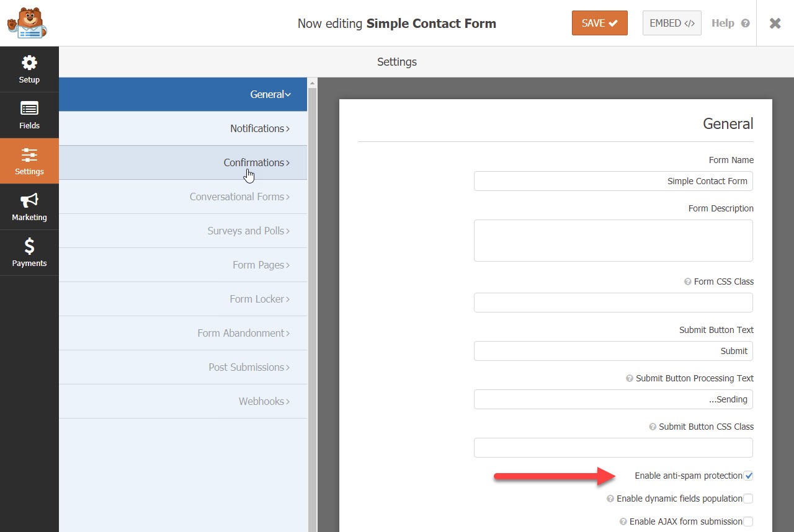Screen dimensions: 794x532
Task: Open the Marketing megaphone icon panel
Action: 29,207
